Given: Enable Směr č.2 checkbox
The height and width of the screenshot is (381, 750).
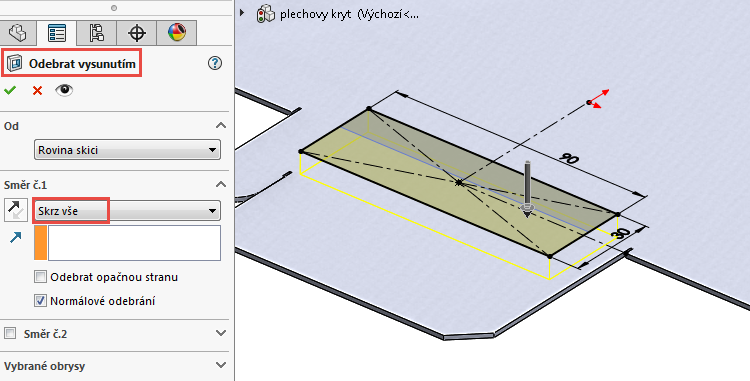Looking at the screenshot, I should pyautogui.click(x=10, y=333).
